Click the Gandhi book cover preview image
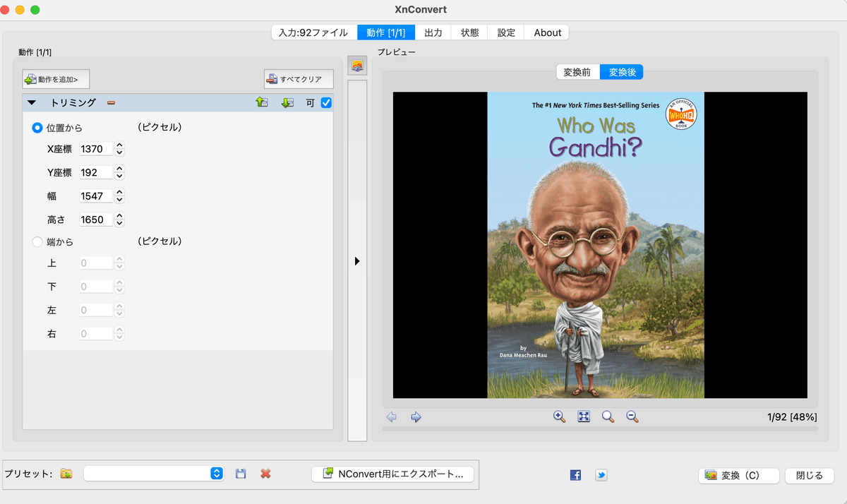 coord(596,245)
